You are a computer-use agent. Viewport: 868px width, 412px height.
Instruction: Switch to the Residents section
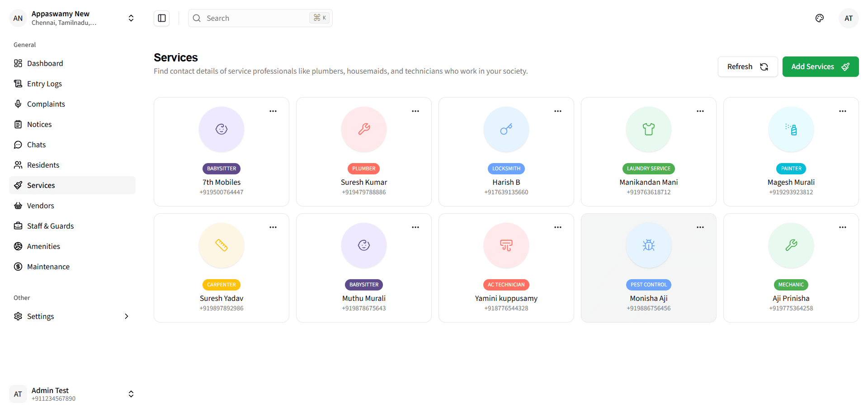coord(43,165)
